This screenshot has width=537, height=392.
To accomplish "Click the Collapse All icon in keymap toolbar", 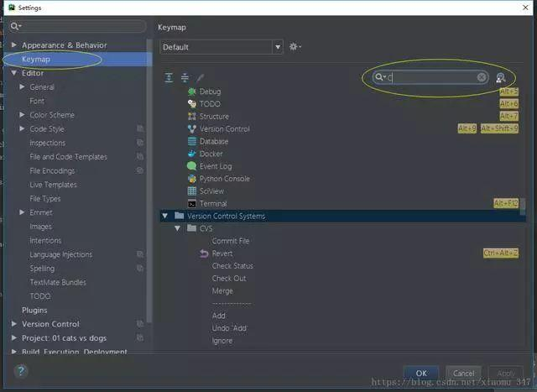I will click(x=185, y=78).
